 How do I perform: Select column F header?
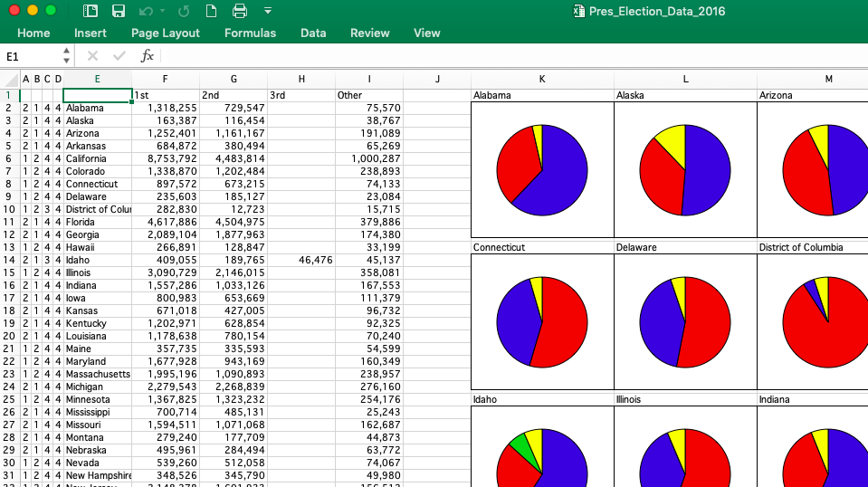pyautogui.click(x=165, y=79)
